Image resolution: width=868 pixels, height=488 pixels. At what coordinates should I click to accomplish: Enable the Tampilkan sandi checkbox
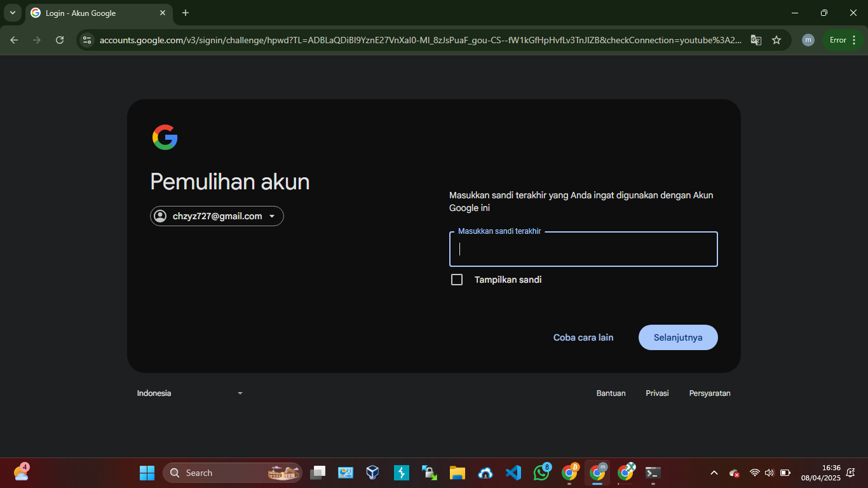(x=457, y=280)
